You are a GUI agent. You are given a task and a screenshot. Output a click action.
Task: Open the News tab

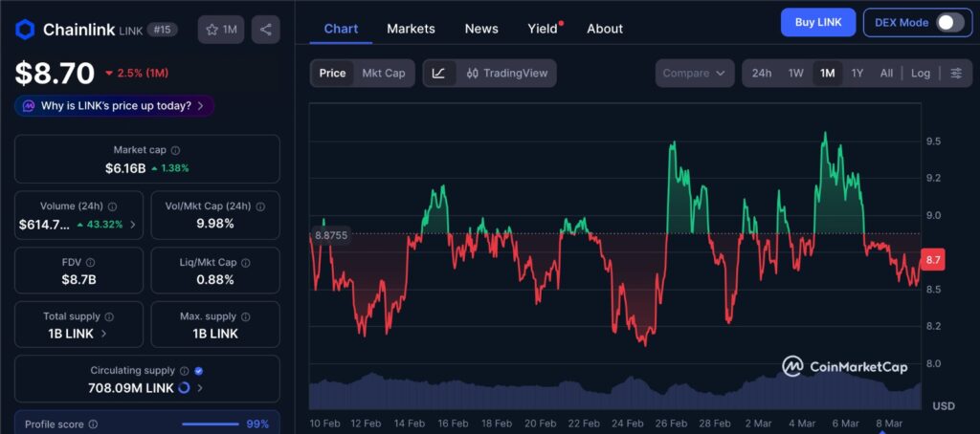pyautogui.click(x=481, y=29)
